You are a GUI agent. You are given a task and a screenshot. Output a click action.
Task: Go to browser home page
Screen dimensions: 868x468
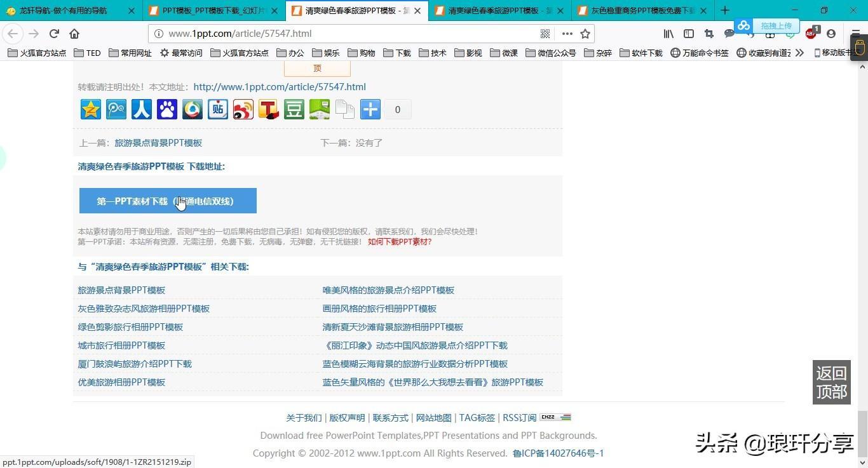pyautogui.click(x=74, y=34)
